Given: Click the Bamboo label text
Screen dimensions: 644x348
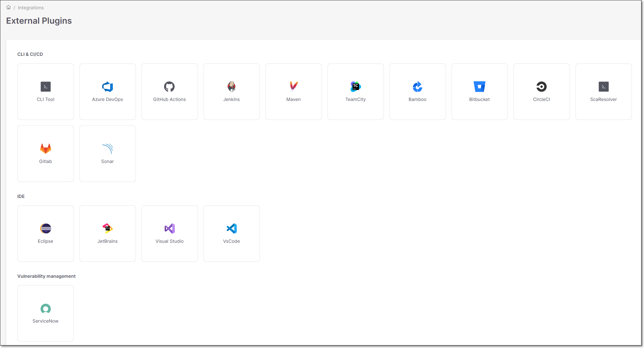Looking at the screenshot, I should [x=417, y=99].
